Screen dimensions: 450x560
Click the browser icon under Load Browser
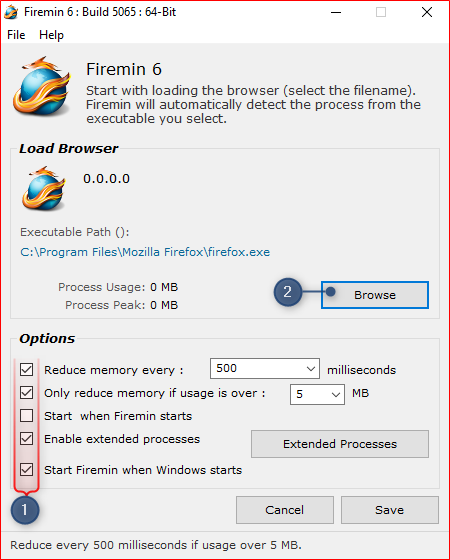tap(44, 188)
